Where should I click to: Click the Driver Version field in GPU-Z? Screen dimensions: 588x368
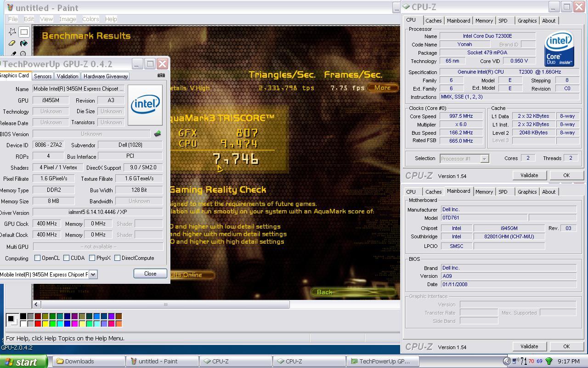point(97,213)
